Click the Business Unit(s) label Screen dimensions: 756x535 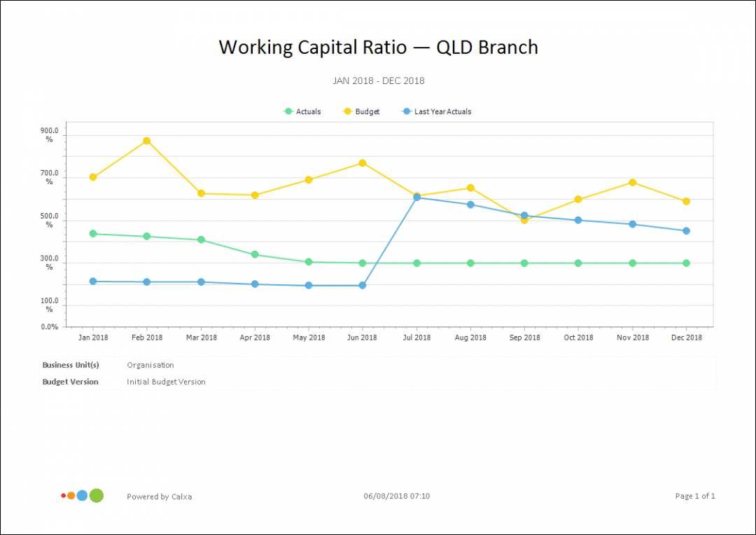(71, 365)
